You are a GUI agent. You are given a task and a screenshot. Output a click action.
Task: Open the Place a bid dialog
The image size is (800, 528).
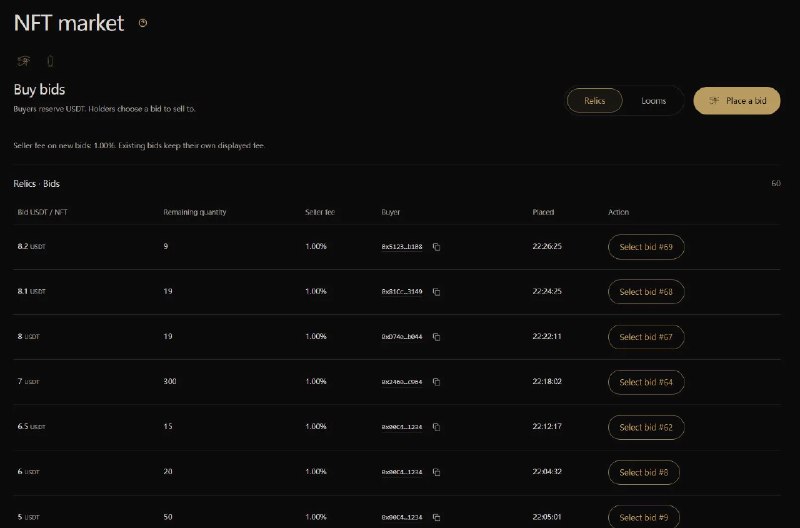click(x=737, y=100)
